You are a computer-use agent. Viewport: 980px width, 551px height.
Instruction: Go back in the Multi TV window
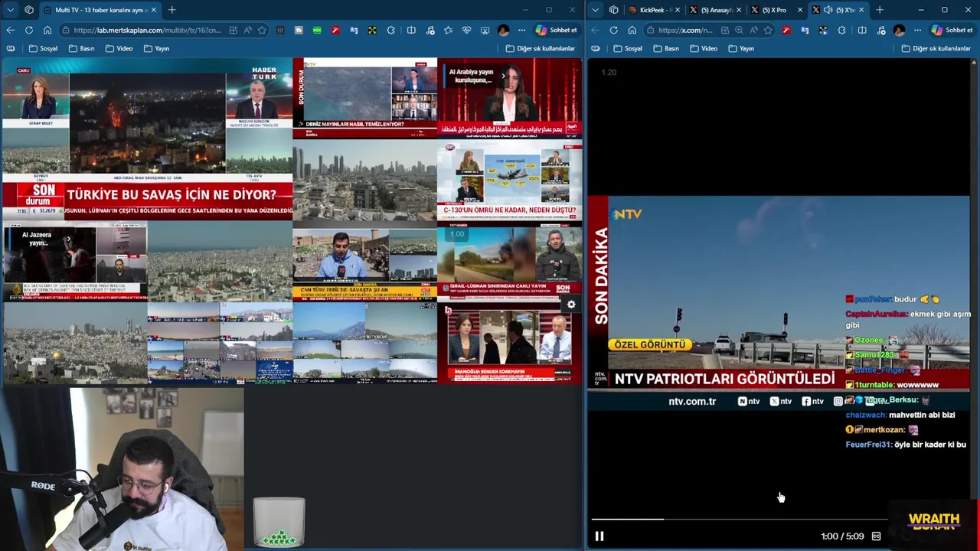coord(11,30)
